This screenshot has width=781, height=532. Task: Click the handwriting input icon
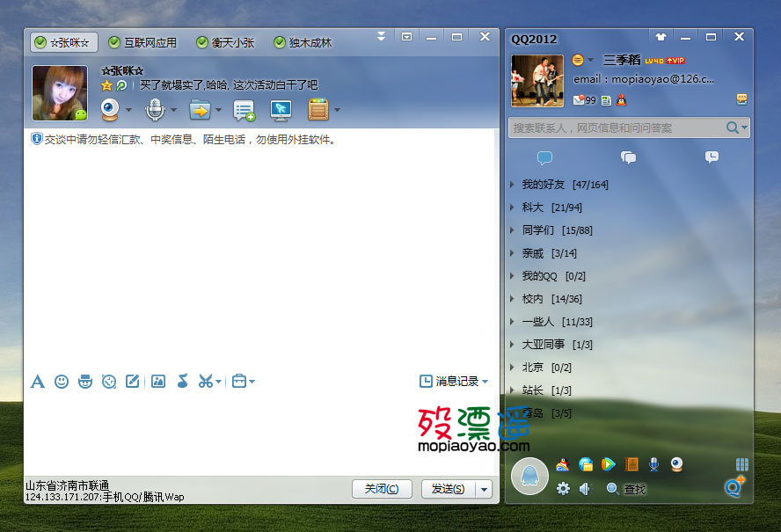132,382
